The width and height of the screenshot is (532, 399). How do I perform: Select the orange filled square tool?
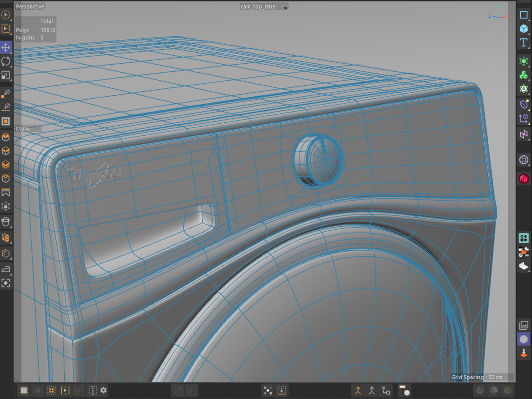point(6,121)
